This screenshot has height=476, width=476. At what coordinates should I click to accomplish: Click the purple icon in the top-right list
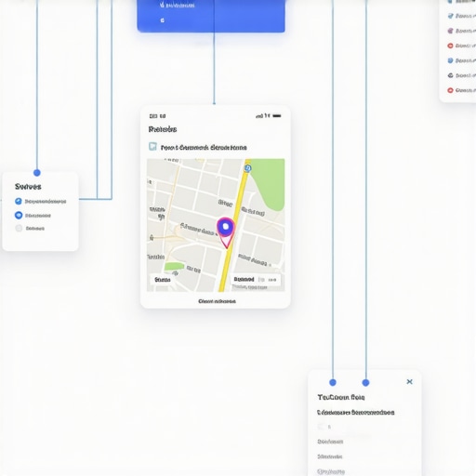(450, 31)
